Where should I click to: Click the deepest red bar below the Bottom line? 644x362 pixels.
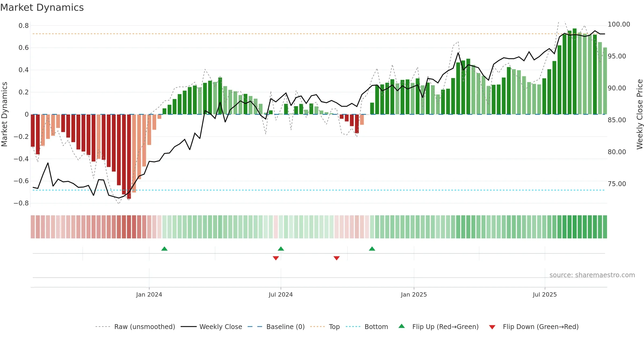point(129,157)
